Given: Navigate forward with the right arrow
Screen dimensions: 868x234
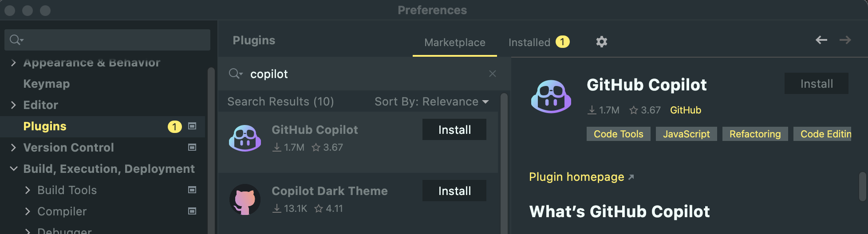Looking at the screenshot, I should (x=845, y=40).
